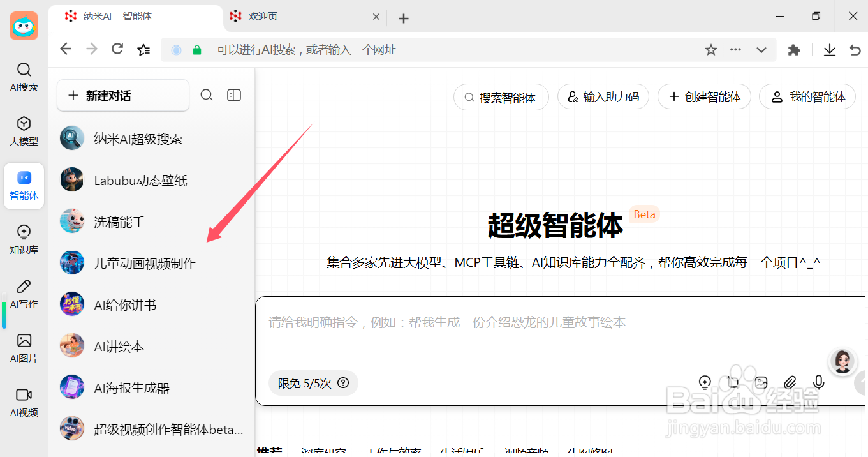Attach a file using the paperclip icon
Image resolution: width=868 pixels, height=457 pixels.
790,382
